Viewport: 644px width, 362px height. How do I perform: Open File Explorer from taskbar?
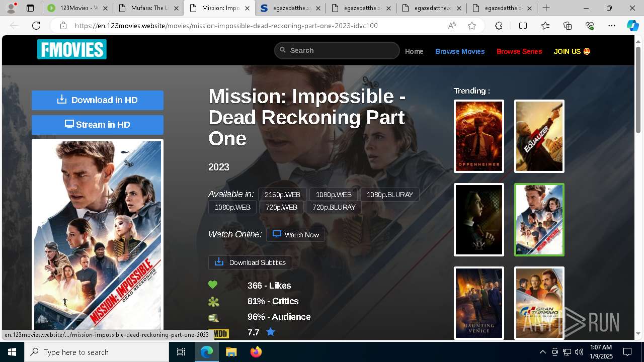231,352
